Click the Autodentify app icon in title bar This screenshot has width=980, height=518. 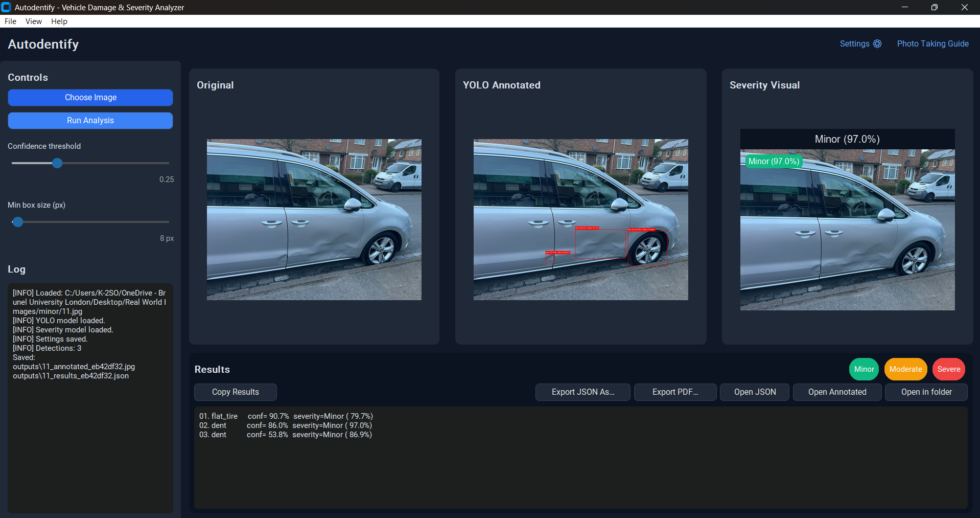[6, 7]
